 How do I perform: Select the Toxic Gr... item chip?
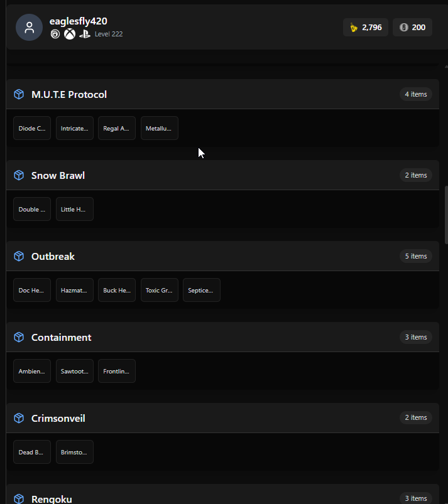point(160,290)
